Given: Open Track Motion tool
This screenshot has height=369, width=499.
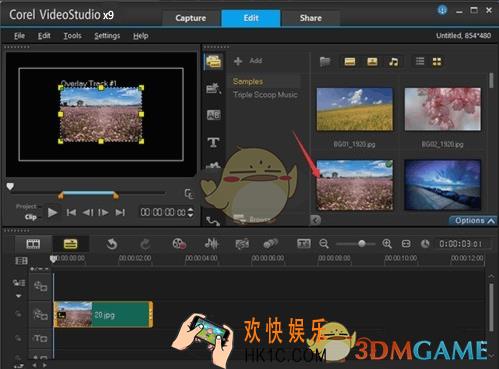Looking at the screenshot, I should click(x=271, y=244).
